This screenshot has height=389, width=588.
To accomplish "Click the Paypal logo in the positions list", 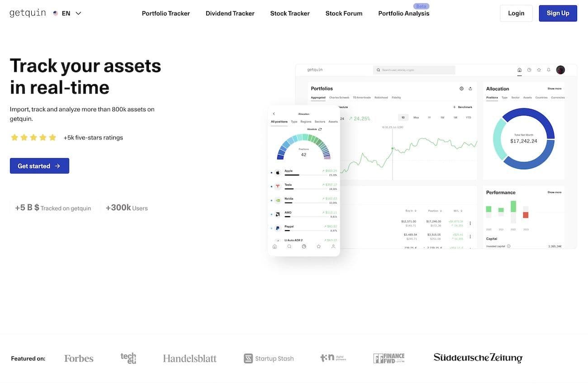I will point(278,228).
